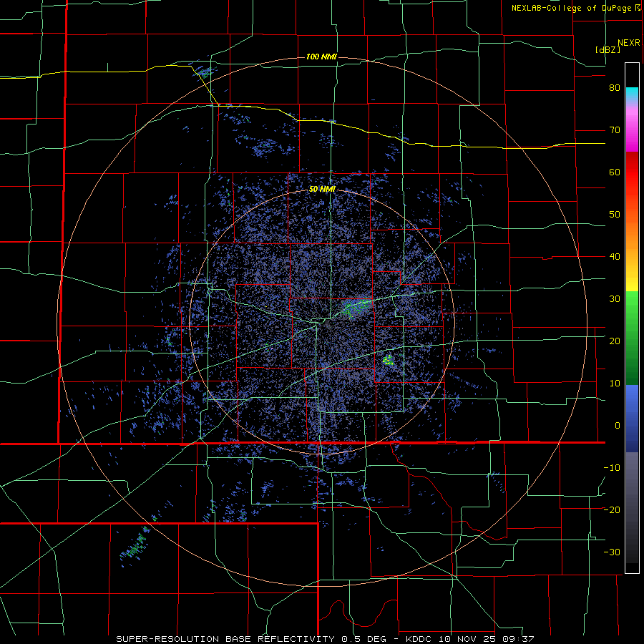Viewport: 644px width, 644px height.
Task: Click the green echo streak in the southwest
Action: [x=135, y=545]
